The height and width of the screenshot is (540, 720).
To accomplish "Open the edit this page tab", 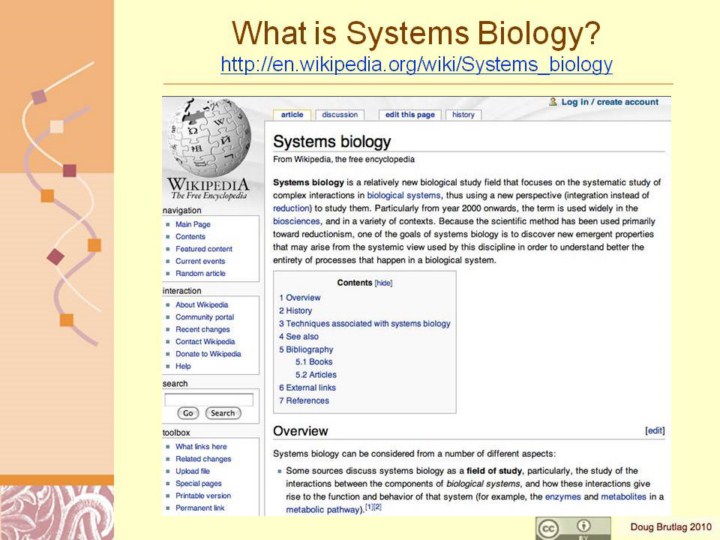I will (x=410, y=115).
